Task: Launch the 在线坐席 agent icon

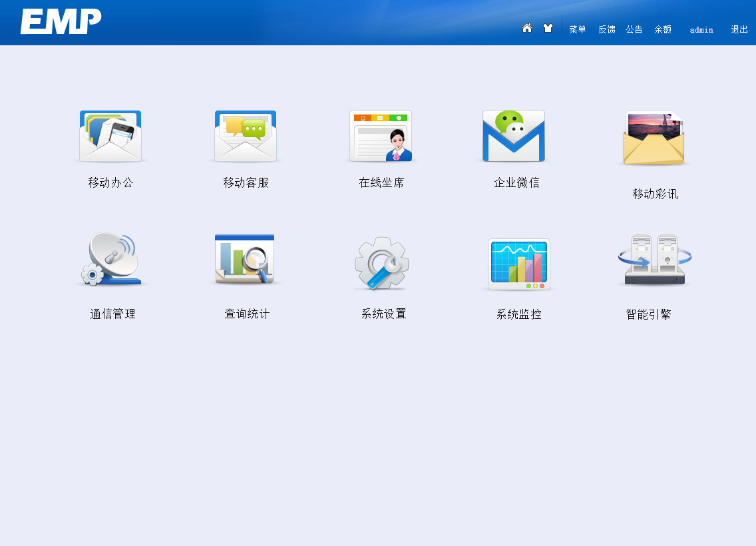Action: point(381,136)
